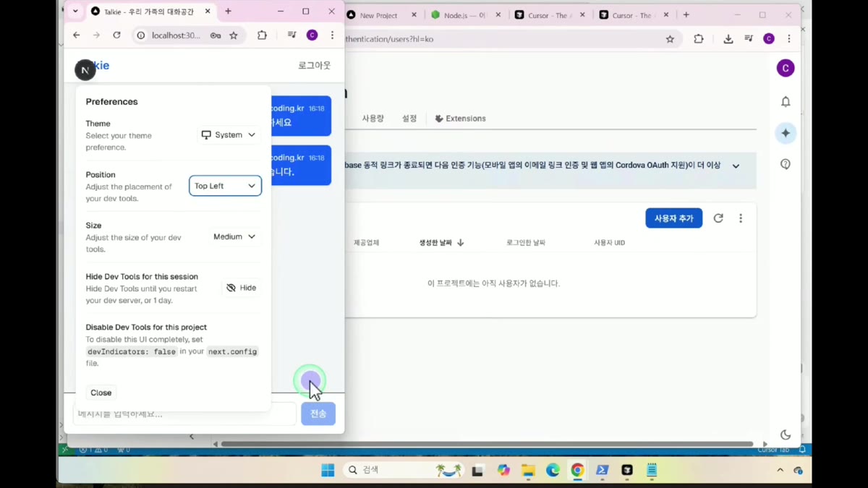Viewport: 868px width, 488px height.
Task: Open media controls in Firebase window
Action: point(749,39)
